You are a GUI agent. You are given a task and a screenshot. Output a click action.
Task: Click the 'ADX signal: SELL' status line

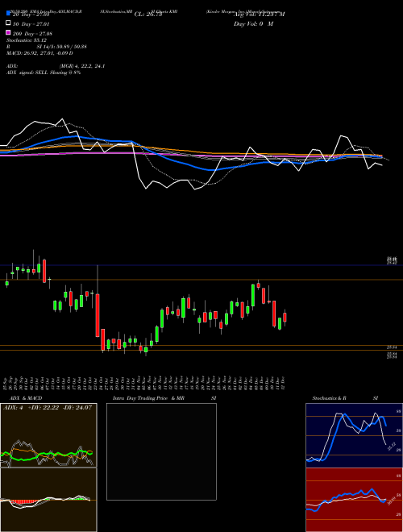[x=44, y=73]
